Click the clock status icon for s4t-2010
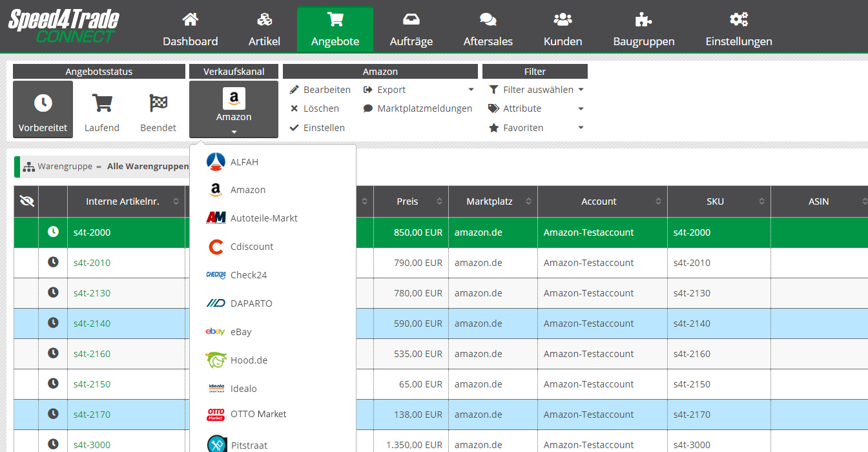Image resolution: width=868 pixels, height=452 pixels. (x=53, y=262)
